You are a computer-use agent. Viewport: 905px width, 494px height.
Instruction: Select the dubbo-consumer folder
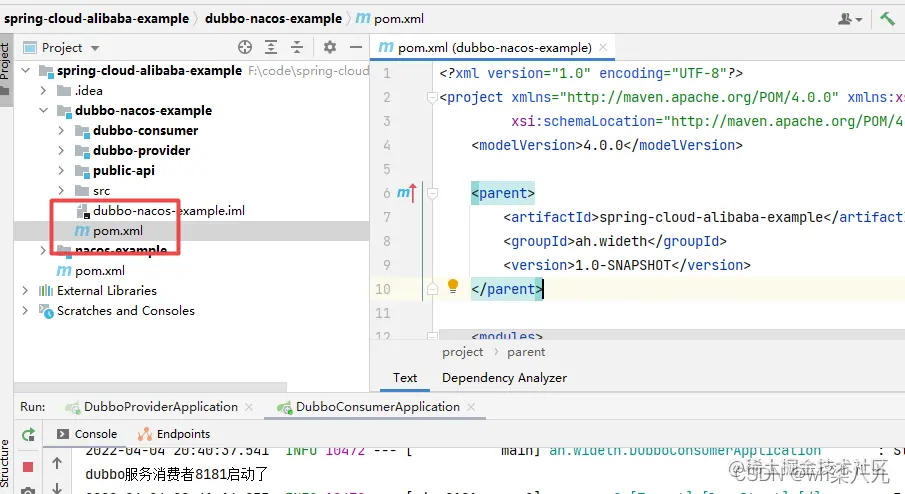click(x=145, y=130)
